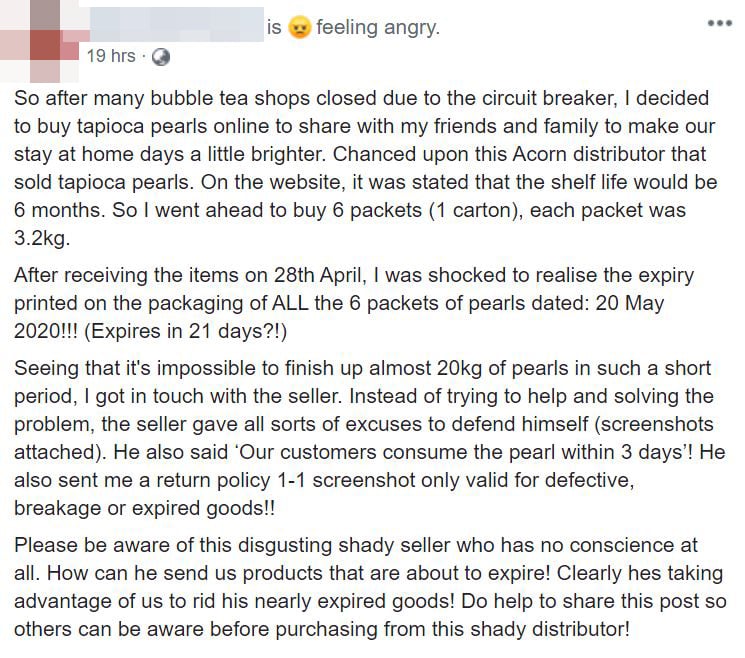Click the "6 months" shelf life text

[57, 212]
